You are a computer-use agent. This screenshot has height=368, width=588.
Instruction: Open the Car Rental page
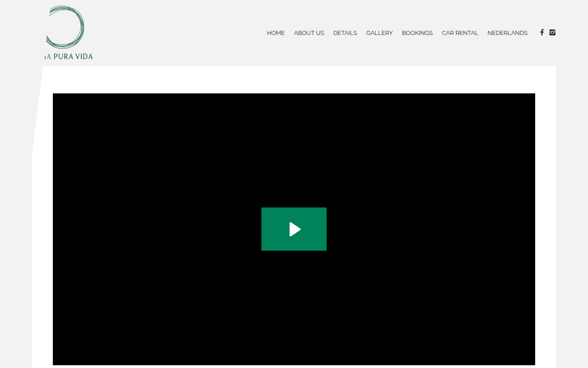click(x=460, y=33)
